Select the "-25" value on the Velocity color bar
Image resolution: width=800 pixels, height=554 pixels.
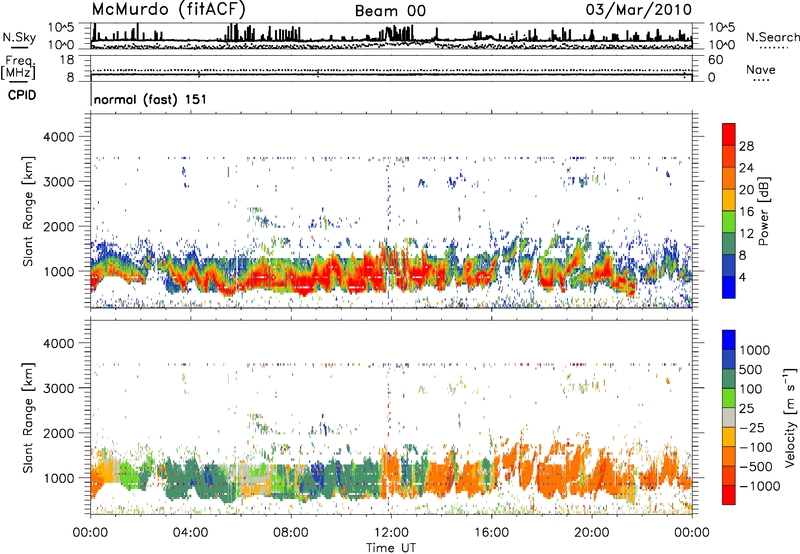click(x=750, y=428)
